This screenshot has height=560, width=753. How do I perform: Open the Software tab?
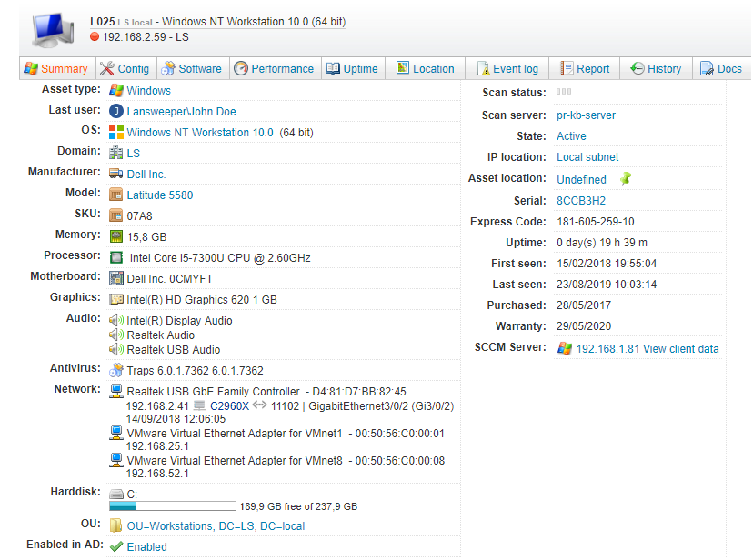(192, 68)
